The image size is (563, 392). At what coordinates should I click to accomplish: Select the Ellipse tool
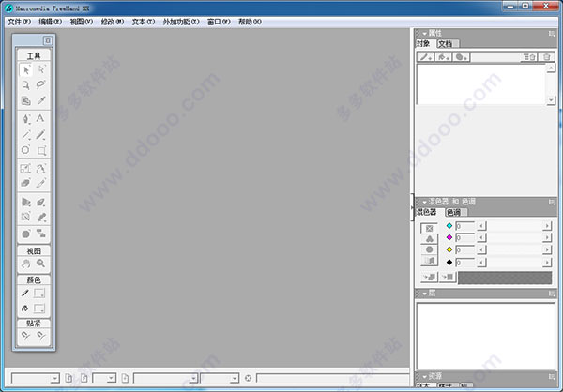(25, 150)
